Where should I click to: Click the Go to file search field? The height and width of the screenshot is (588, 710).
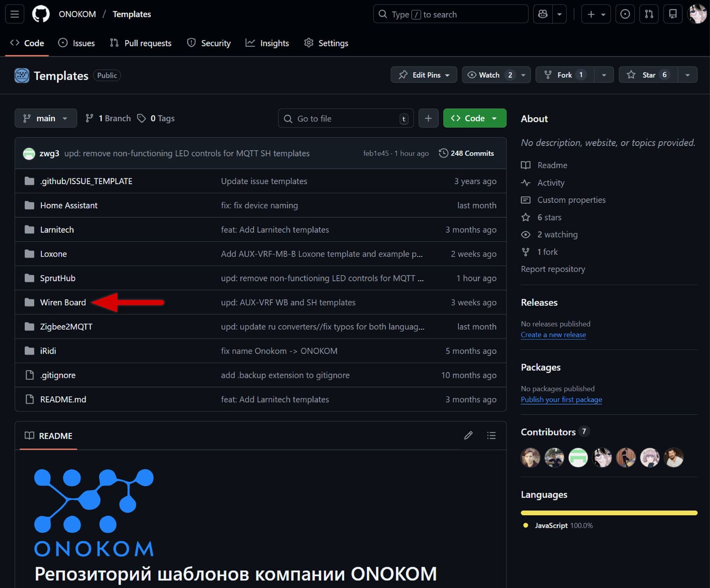tap(346, 118)
